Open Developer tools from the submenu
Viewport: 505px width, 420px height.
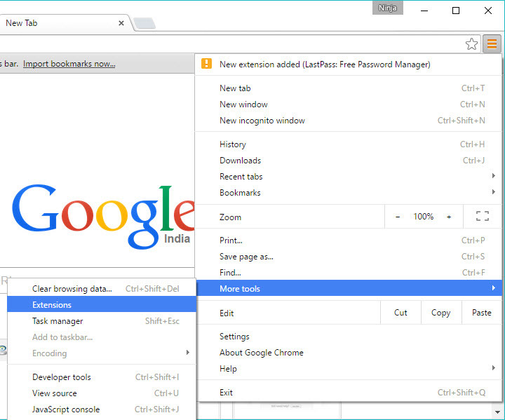point(102,377)
